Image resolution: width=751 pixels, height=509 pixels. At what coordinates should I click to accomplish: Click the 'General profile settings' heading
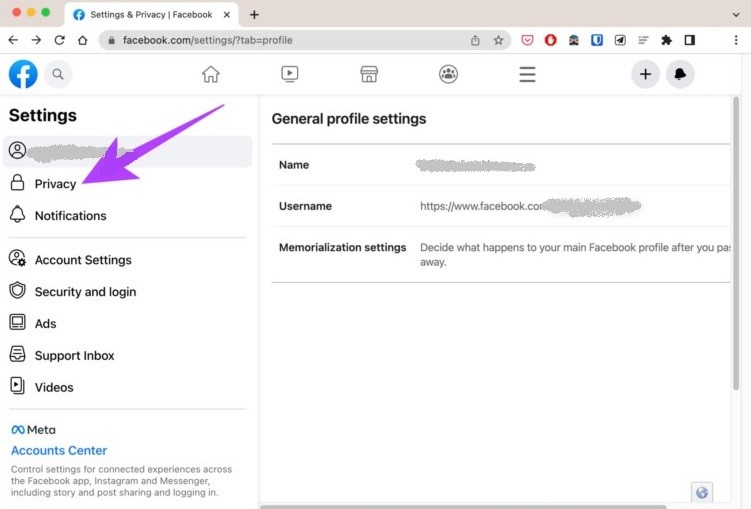pos(349,119)
